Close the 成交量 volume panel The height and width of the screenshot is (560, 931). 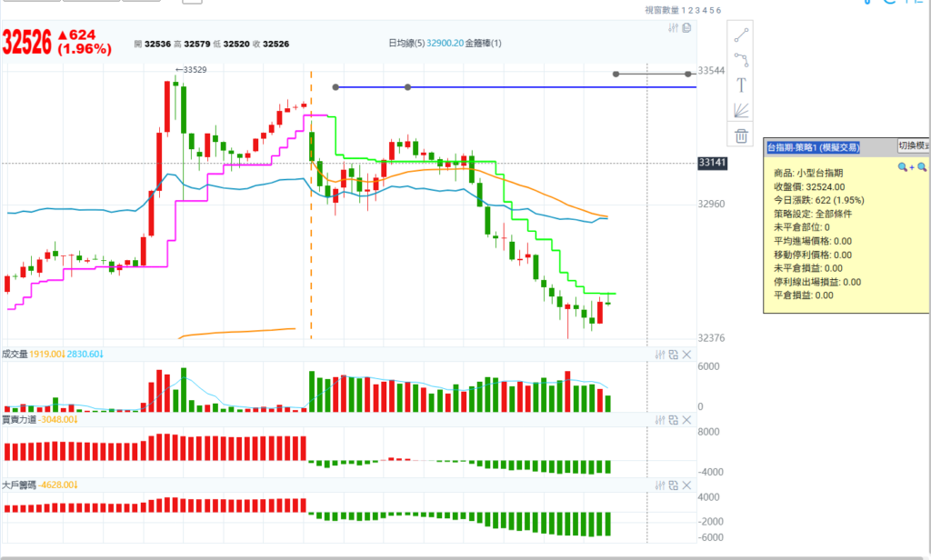click(x=687, y=355)
